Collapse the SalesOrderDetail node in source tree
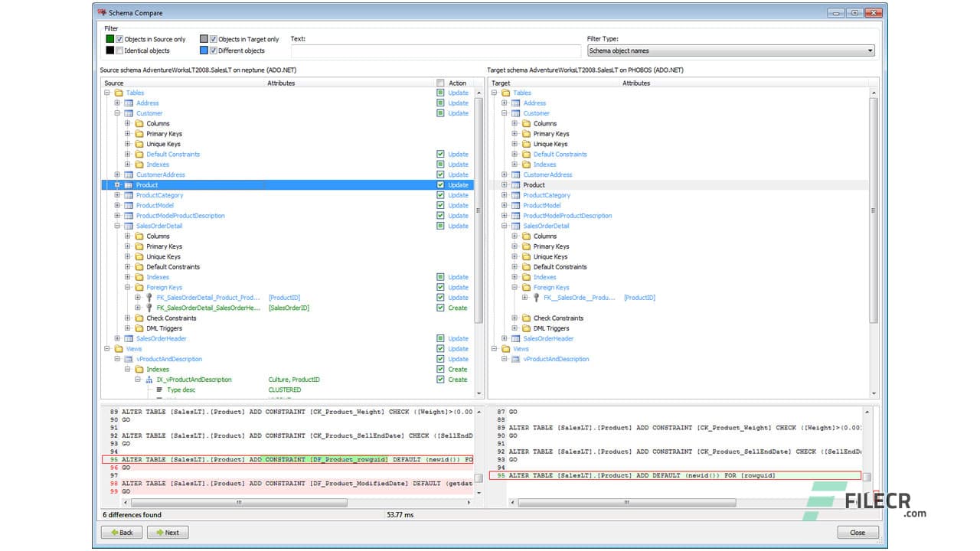Image resolution: width=980 pixels, height=551 pixels. (x=117, y=226)
